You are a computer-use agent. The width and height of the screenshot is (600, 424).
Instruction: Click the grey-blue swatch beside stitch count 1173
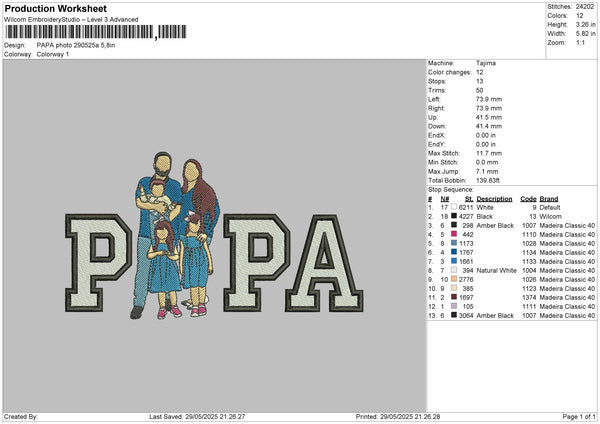pos(454,243)
